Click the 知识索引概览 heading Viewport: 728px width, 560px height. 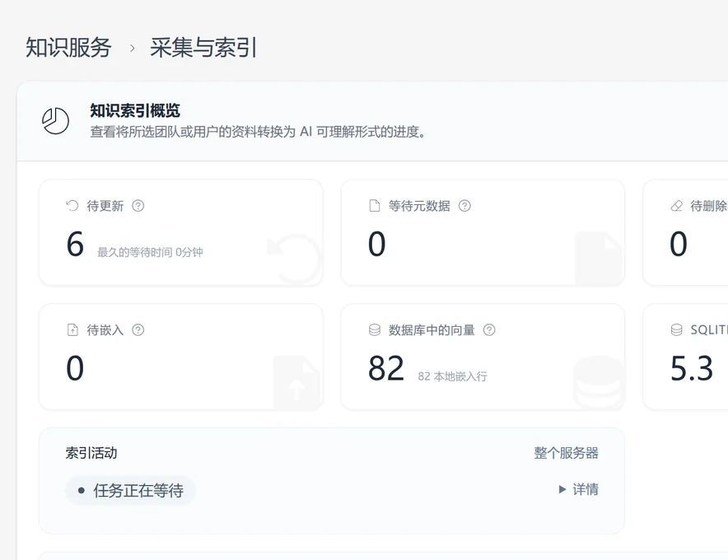tap(134, 110)
